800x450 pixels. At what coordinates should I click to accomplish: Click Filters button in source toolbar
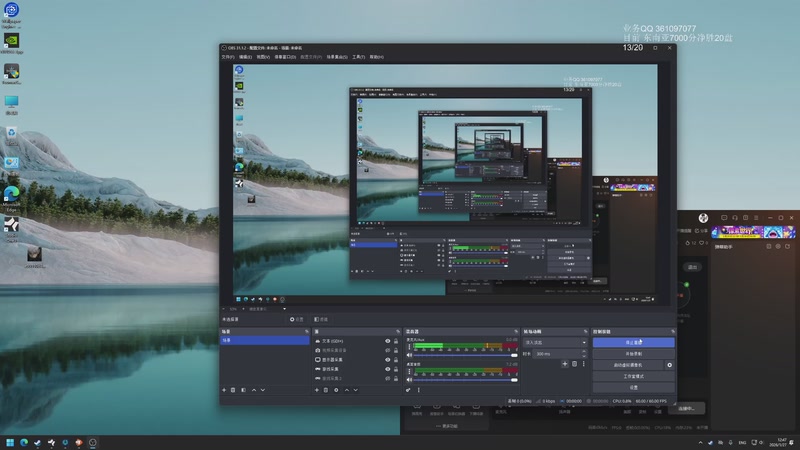coord(321,319)
